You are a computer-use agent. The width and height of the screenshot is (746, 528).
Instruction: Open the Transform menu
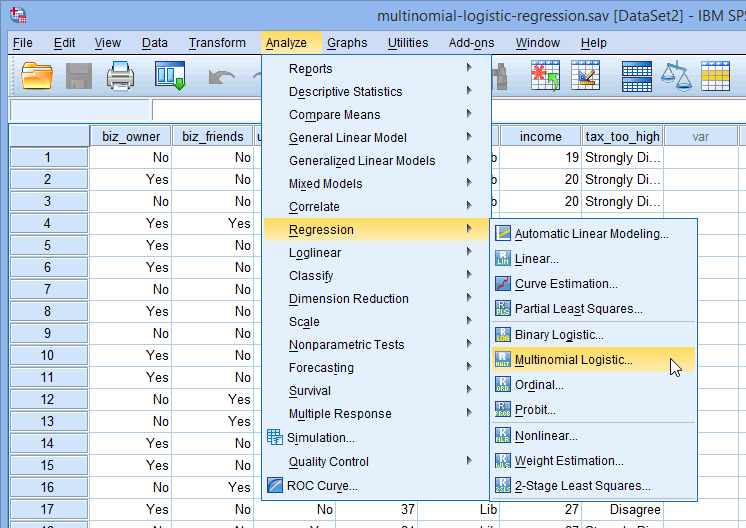pos(217,43)
